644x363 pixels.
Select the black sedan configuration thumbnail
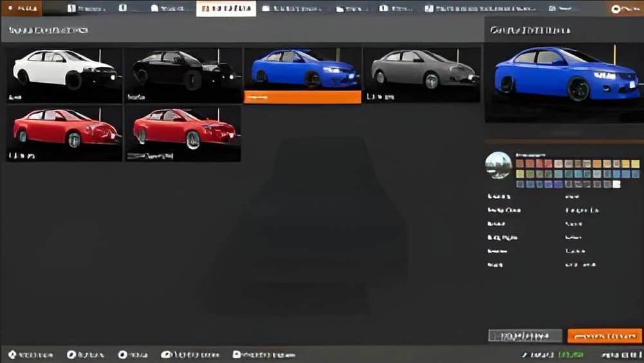(x=183, y=75)
